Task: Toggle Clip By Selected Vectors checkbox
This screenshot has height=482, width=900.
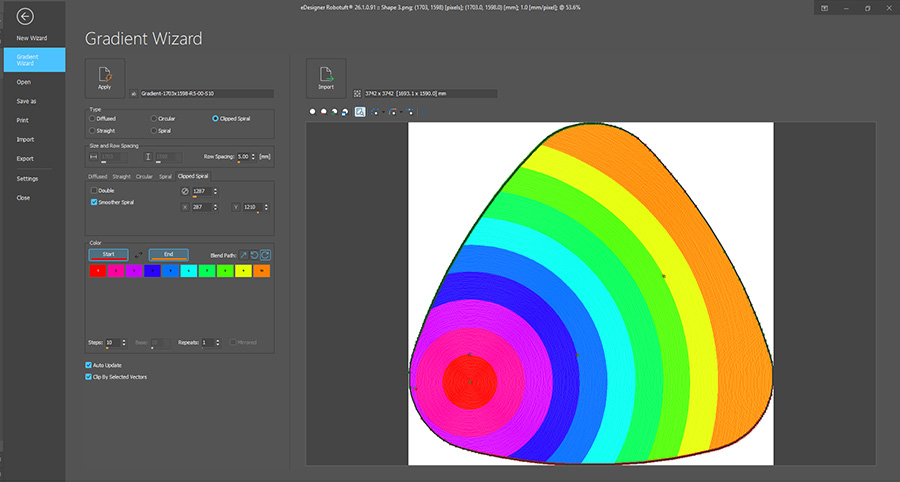Action: click(88, 377)
